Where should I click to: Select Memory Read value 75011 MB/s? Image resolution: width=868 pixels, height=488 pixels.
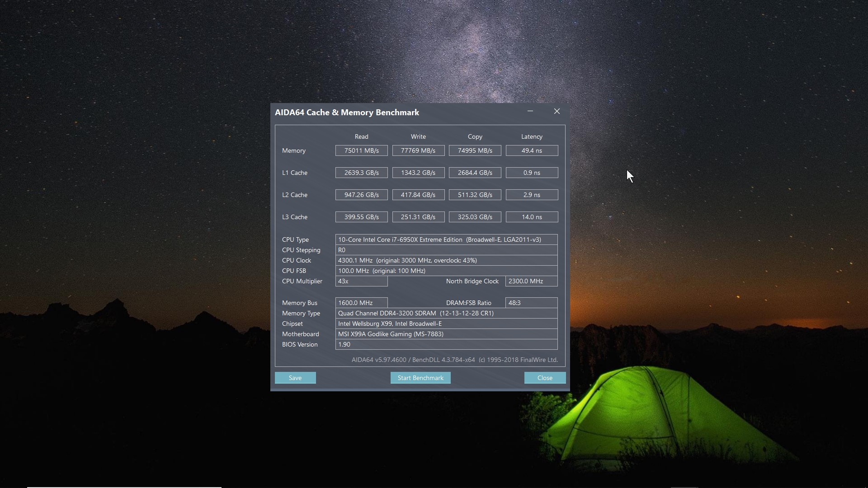coord(362,150)
